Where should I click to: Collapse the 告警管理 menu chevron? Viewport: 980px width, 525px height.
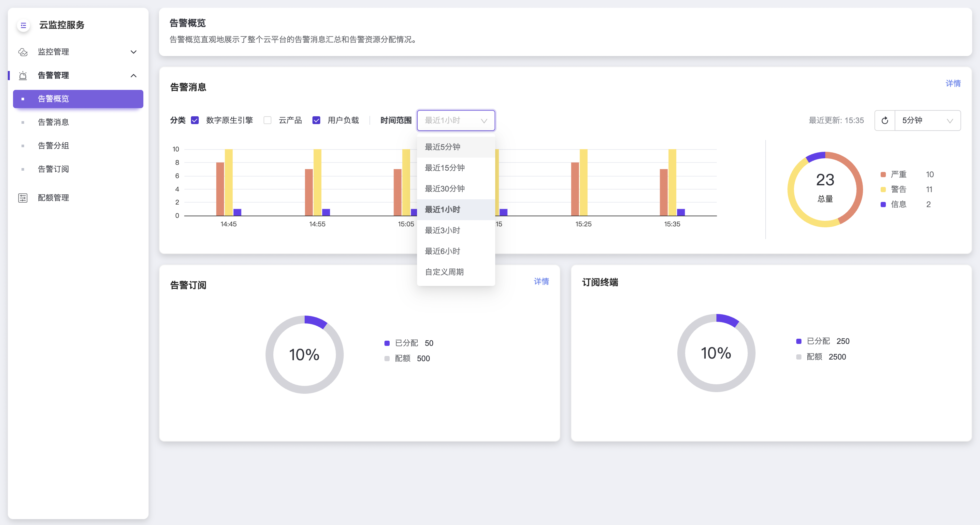click(134, 76)
